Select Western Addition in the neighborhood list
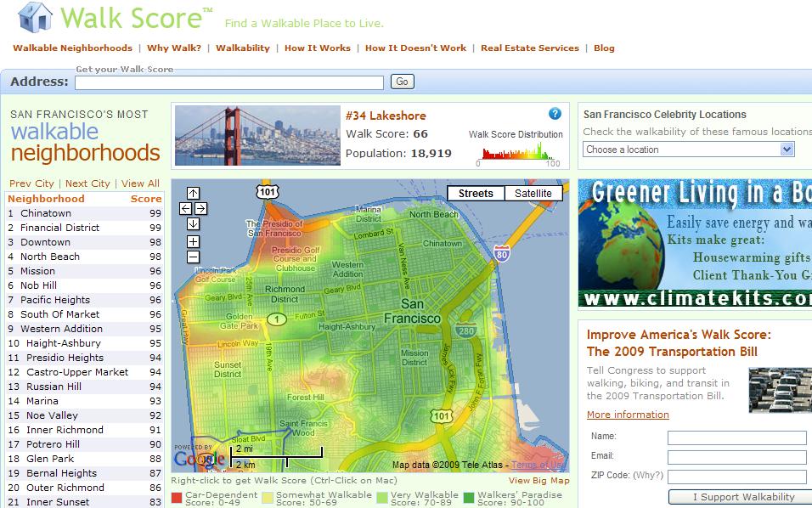 click(84, 329)
